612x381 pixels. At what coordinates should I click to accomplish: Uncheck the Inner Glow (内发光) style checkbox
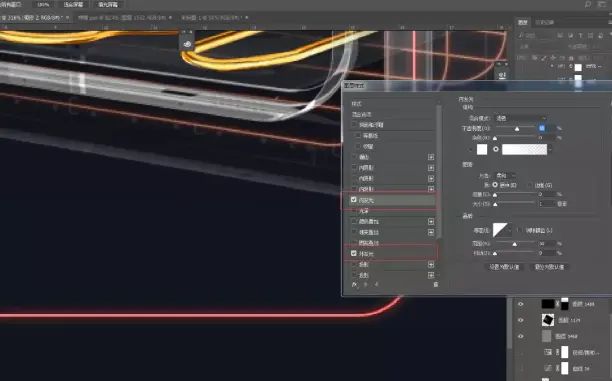pyautogui.click(x=354, y=200)
